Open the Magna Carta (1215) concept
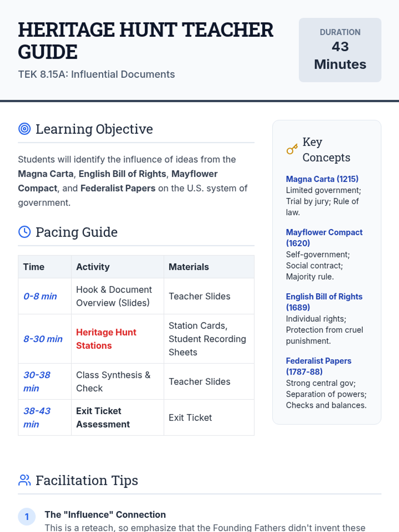Viewport: 399px width, 532px height. (322, 179)
